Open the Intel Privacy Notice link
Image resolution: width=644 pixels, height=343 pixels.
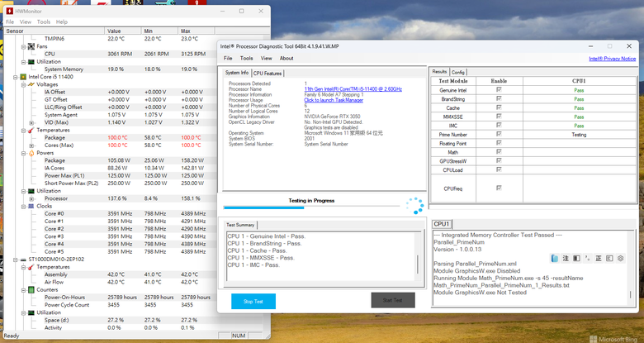click(x=612, y=59)
